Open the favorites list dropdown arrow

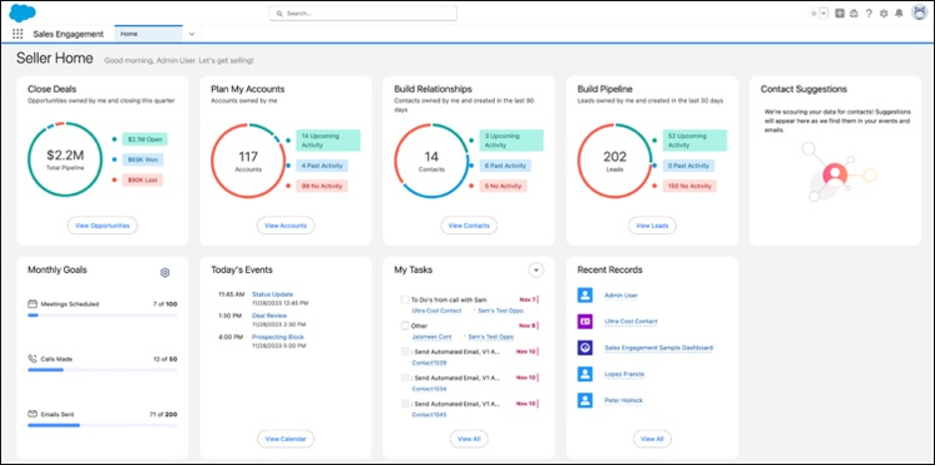(x=824, y=13)
